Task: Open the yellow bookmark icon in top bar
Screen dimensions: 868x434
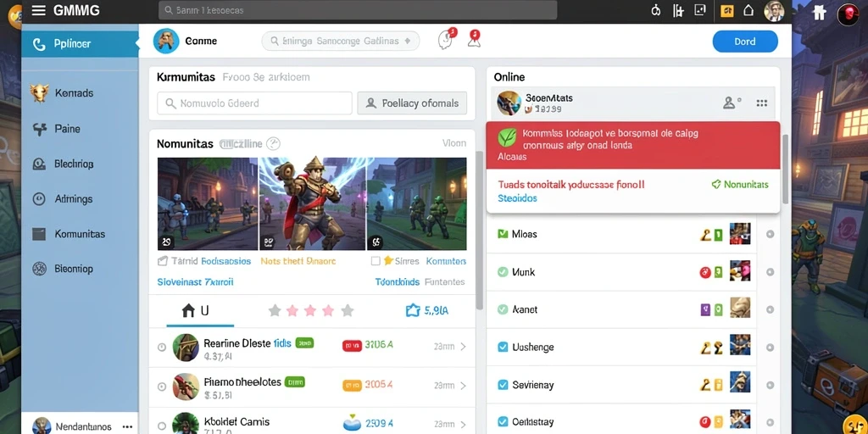Action: 726,10
